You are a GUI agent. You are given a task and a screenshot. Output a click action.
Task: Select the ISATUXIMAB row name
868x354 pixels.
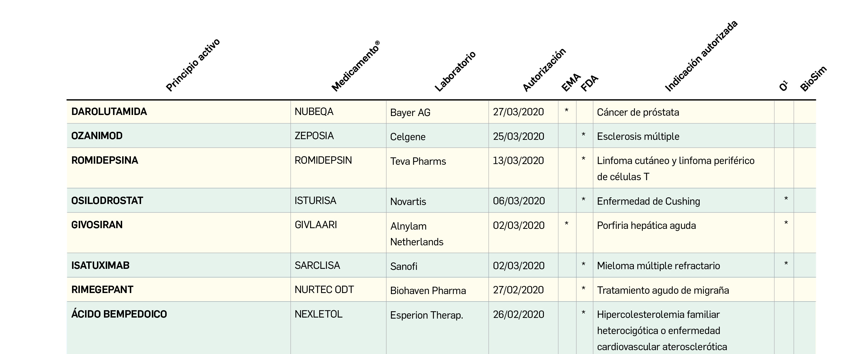(x=100, y=266)
